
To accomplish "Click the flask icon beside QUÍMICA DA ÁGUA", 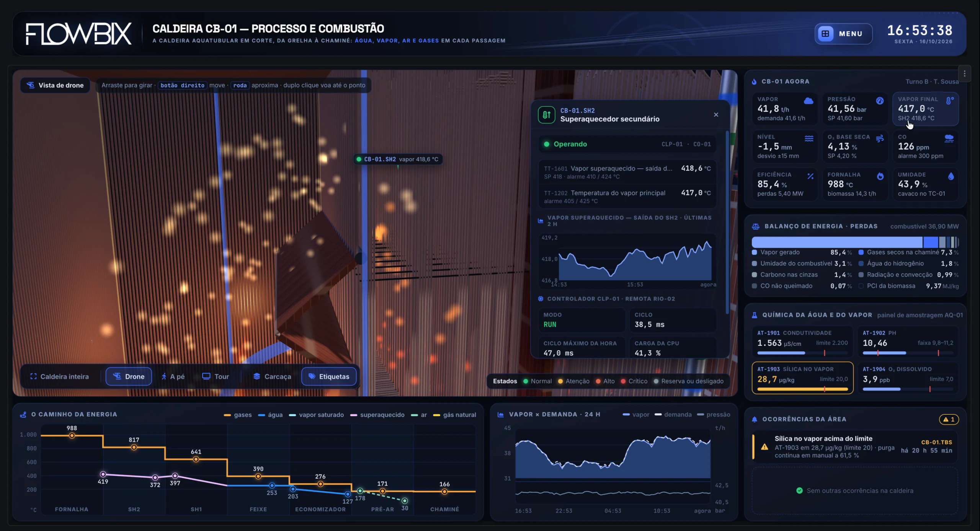I will pos(755,315).
